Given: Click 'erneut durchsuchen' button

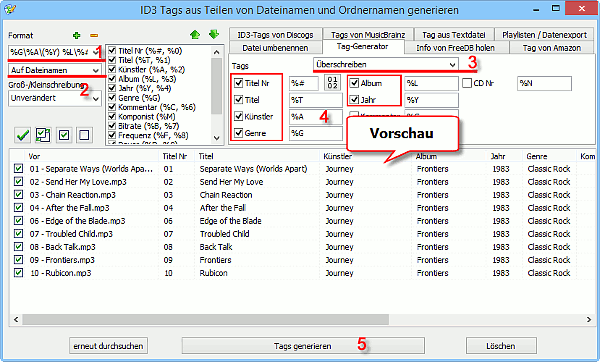Looking at the screenshot, I should 108,346.
